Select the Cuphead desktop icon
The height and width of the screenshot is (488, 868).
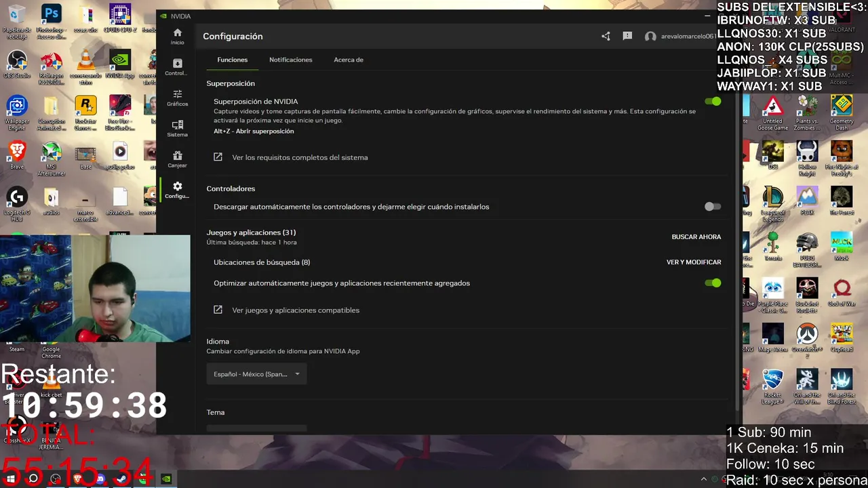[x=842, y=338]
